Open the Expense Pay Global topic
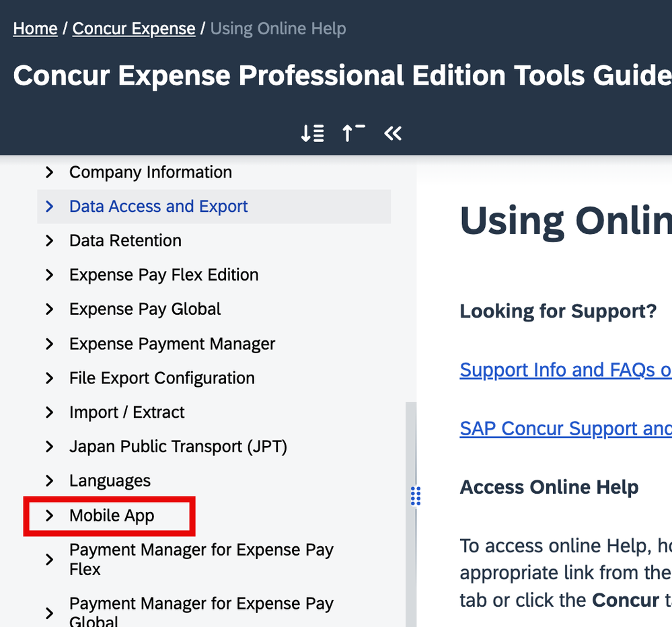 [x=145, y=309]
